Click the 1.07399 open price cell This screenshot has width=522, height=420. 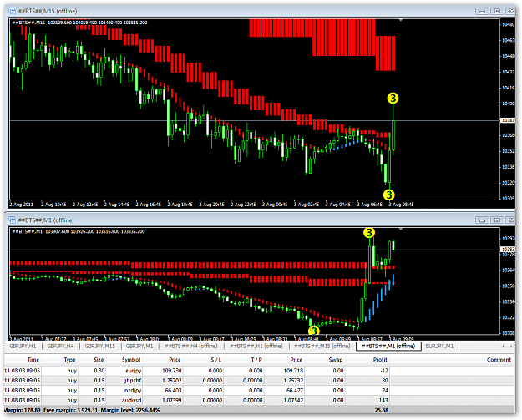coord(172,400)
